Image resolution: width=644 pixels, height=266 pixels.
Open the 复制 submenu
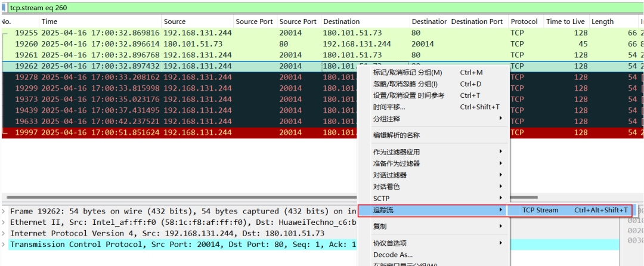coord(433,226)
